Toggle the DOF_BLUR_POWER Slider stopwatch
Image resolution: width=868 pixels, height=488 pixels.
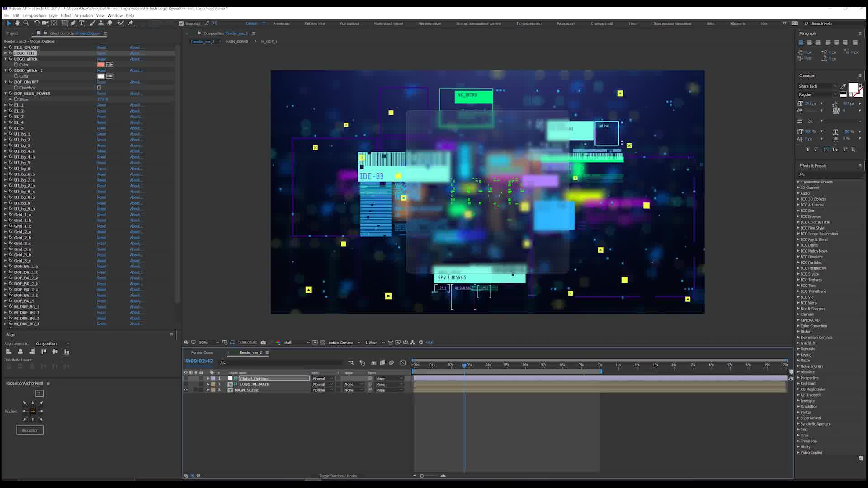tap(16, 99)
